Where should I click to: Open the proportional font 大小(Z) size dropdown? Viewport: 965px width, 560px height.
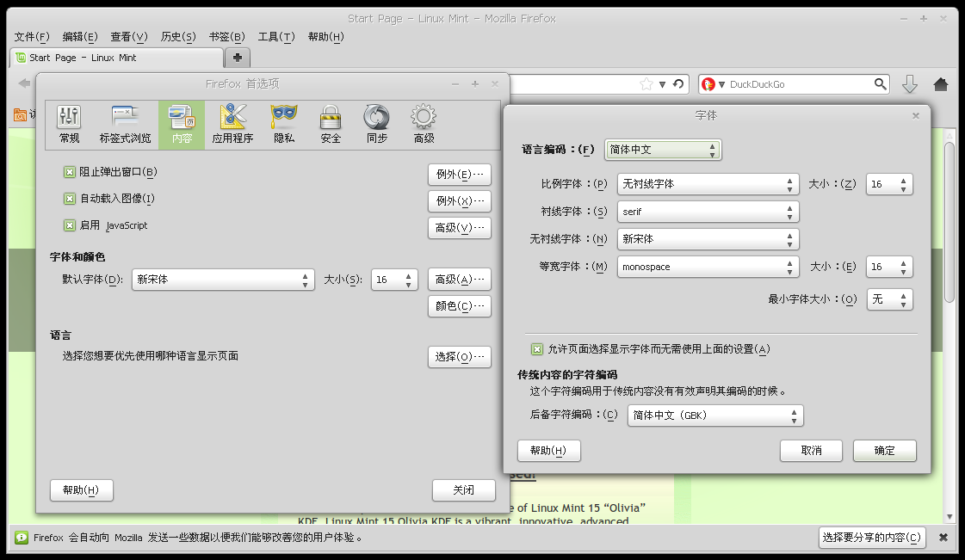click(889, 184)
